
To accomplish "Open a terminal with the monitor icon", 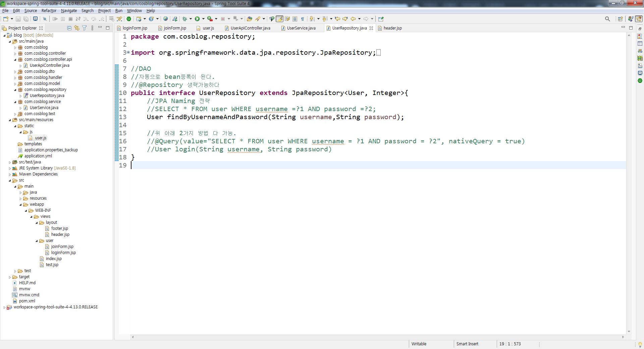I will pyautogui.click(x=35, y=19).
